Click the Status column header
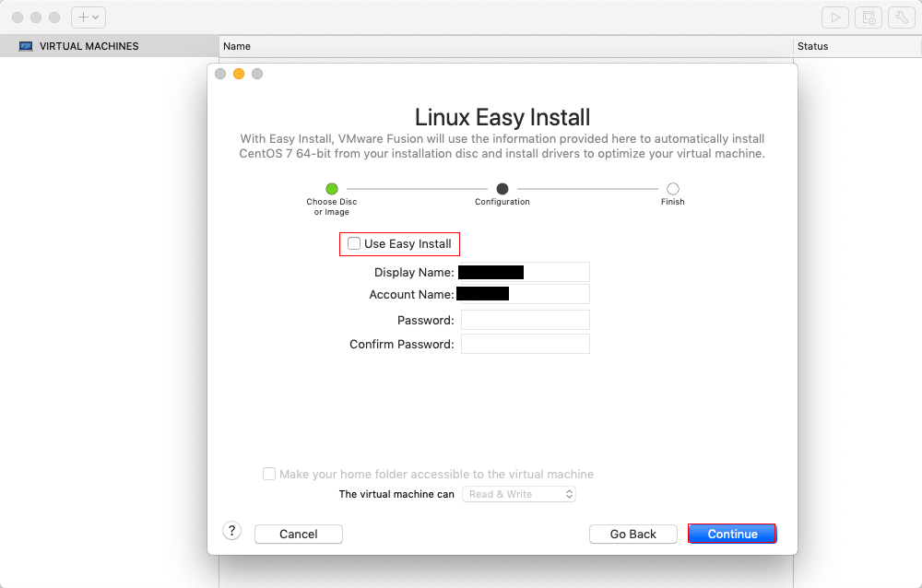 [857, 46]
